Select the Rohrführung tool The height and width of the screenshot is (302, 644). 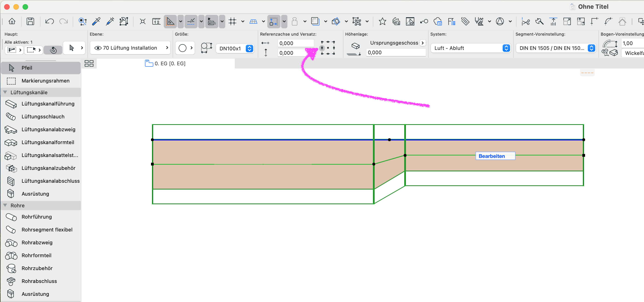(41, 217)
